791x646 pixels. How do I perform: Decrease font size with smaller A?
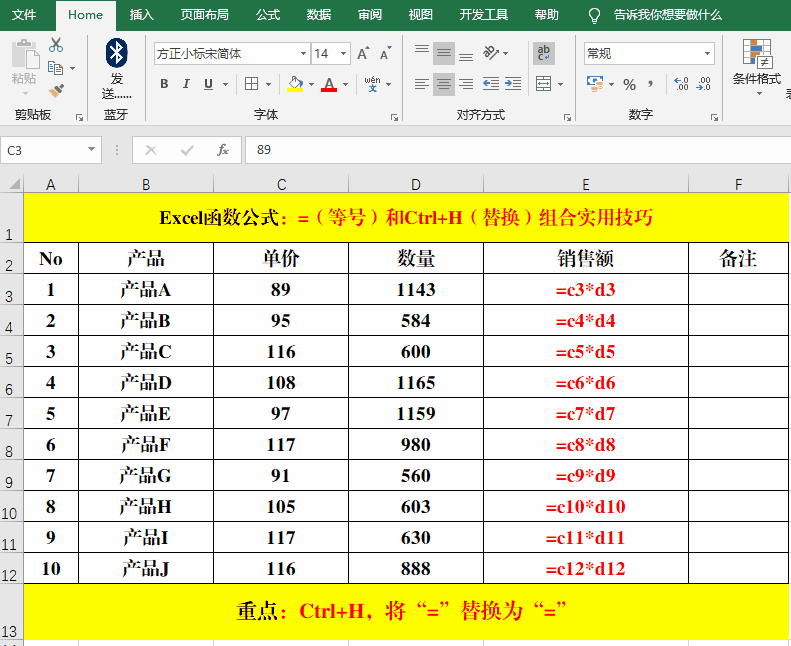click(385, 53)
